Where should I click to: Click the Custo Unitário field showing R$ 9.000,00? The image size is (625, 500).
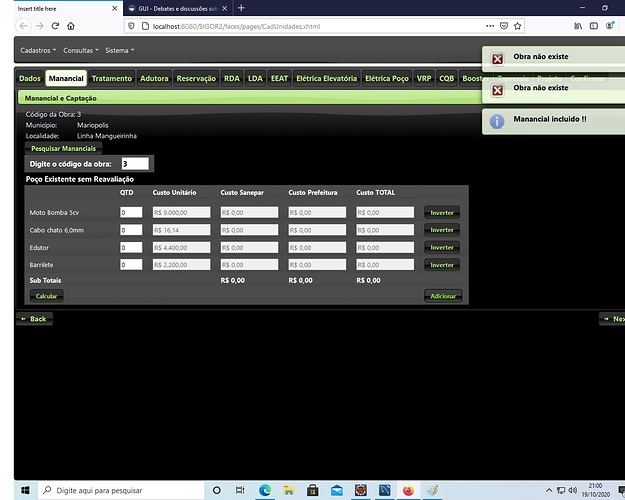pyautogui.click(x=181, y=213)
